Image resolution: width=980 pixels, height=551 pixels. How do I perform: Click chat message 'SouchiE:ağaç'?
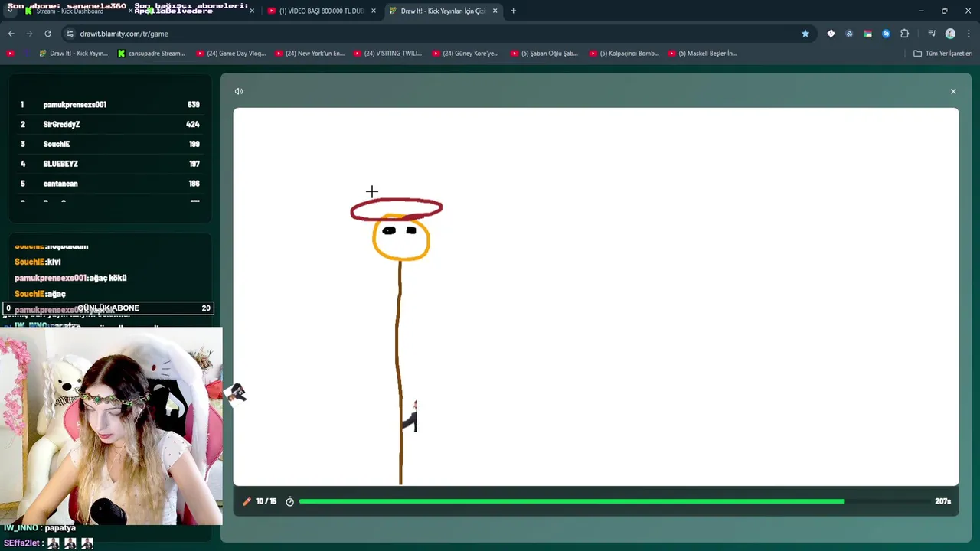coord(40,294)
